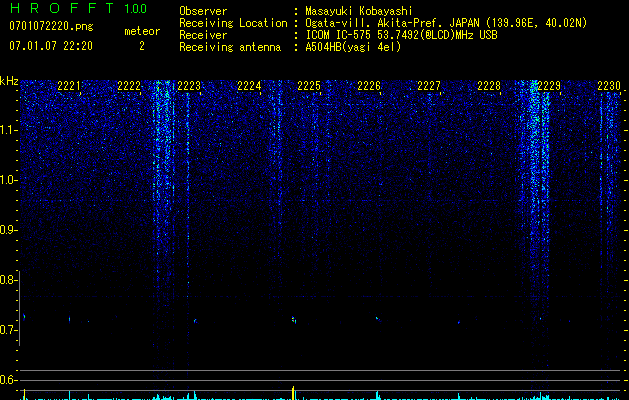The image size is (629, 400).
Task: Click the Observer label
Action: 203,11
